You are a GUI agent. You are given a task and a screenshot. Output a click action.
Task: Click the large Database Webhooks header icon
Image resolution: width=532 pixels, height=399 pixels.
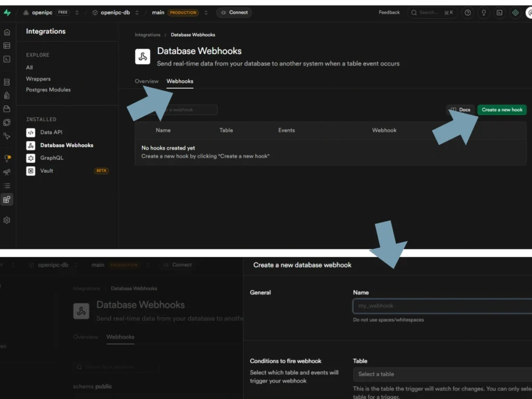click(x=142, y=57)
